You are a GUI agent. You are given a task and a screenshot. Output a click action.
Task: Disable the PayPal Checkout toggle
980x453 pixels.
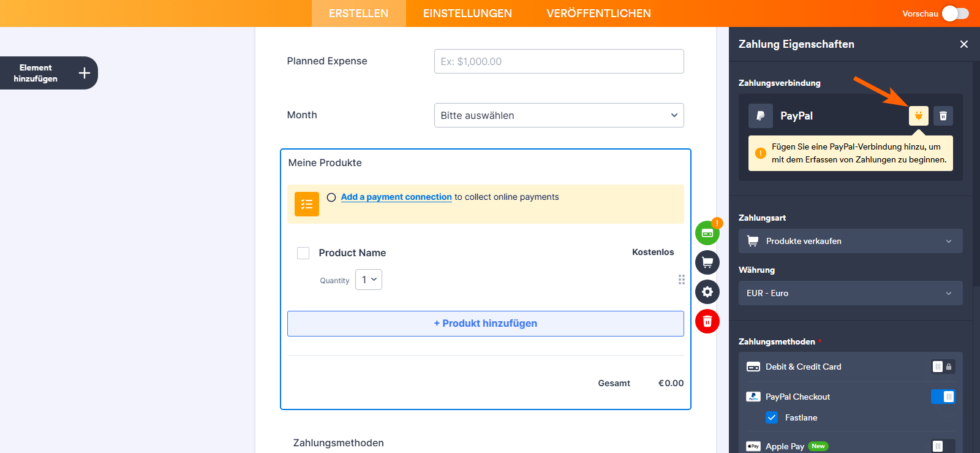click(x=943, y=397)
